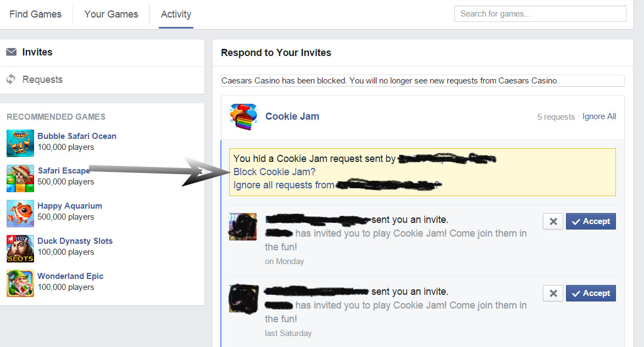Screen dimensions: 644x347
Task: Click Ignore All for Cookie Jam
Action: [599, 116]
